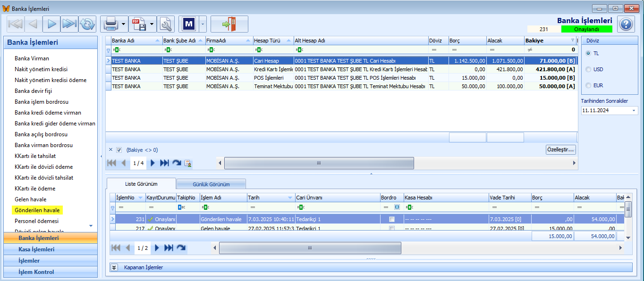
Task: Click the curved arrow in upper grid navigator
Action: 177,163
